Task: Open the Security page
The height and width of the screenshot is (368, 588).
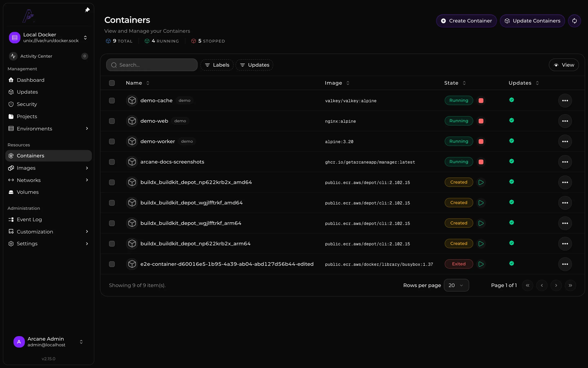Action: [x=48, y=104]
